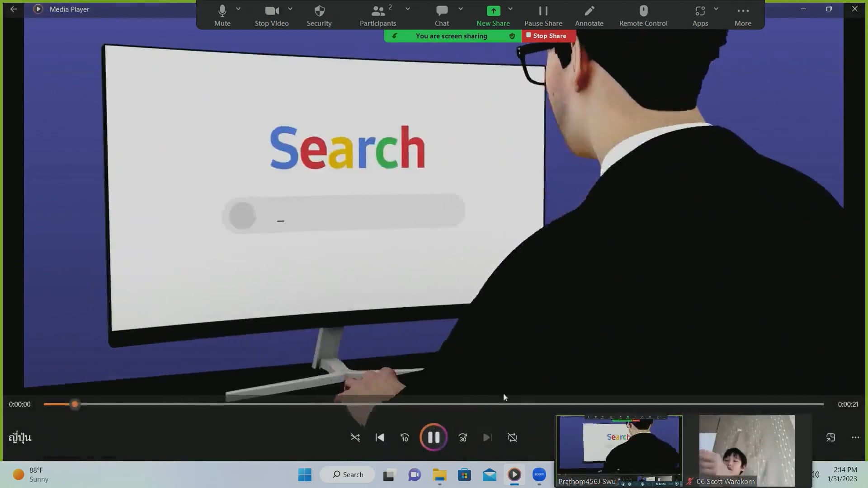Skip to next track
868x488 pixels.
pos(487,437)
